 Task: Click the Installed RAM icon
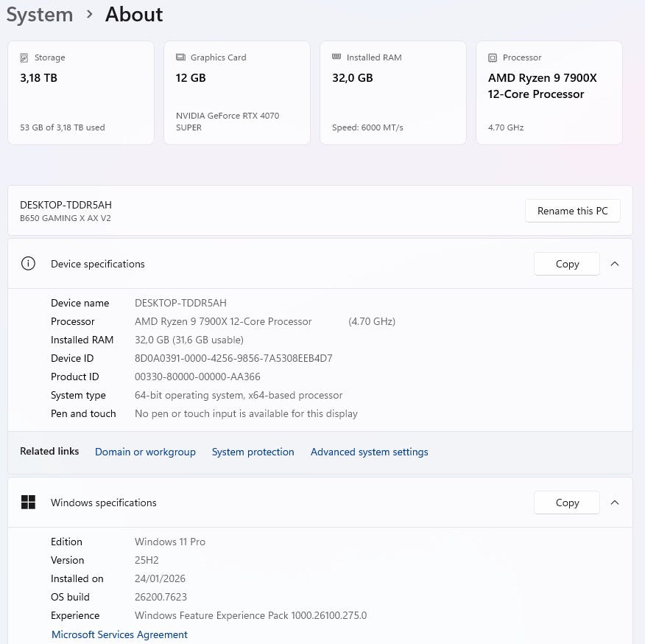coord(337,57)
